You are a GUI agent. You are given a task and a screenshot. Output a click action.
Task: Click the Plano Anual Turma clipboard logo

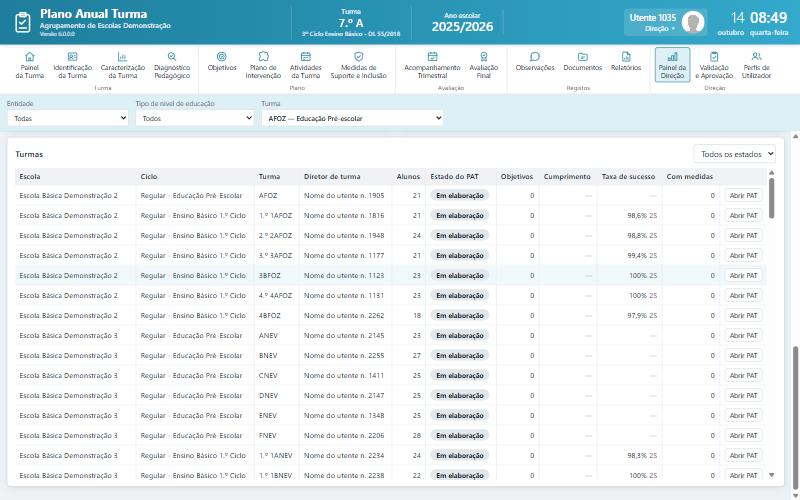click(x=23, y=22)
